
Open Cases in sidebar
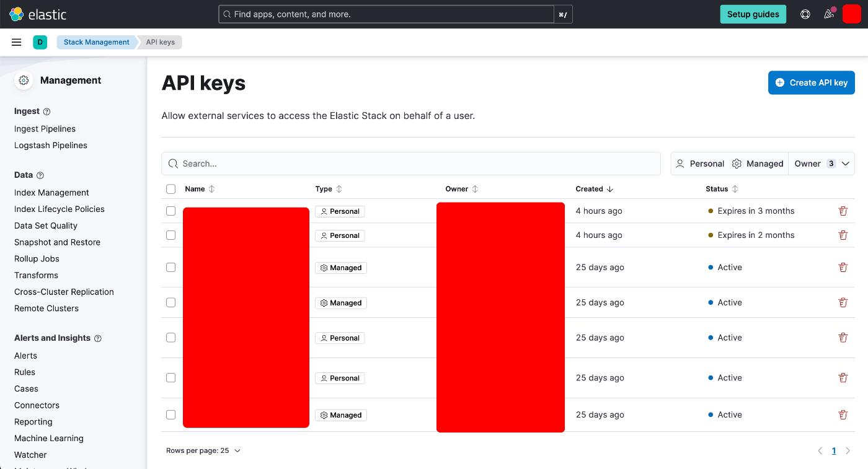coord(26,389)
